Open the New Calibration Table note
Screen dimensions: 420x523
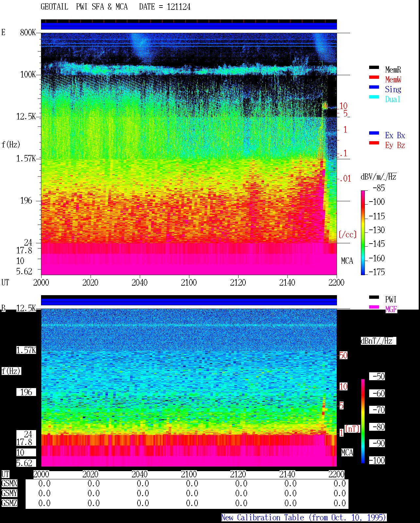point(304,518)
